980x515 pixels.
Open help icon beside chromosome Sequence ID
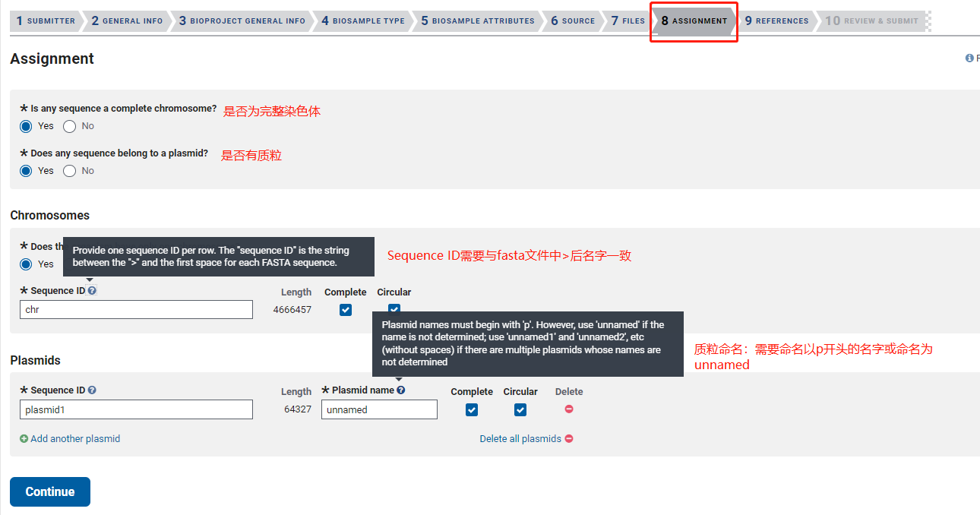(x=92, y=290)
